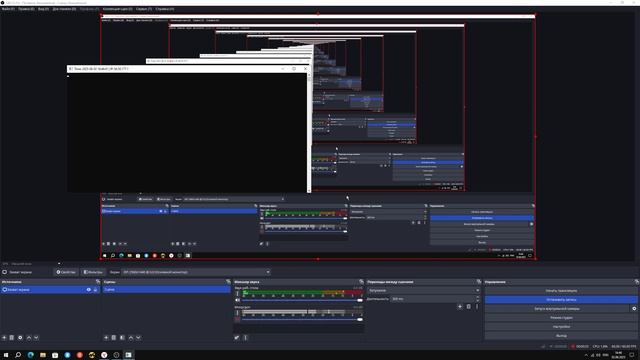
Task: Enable Studio Mode from Controls dock
Action: [561, 318]
